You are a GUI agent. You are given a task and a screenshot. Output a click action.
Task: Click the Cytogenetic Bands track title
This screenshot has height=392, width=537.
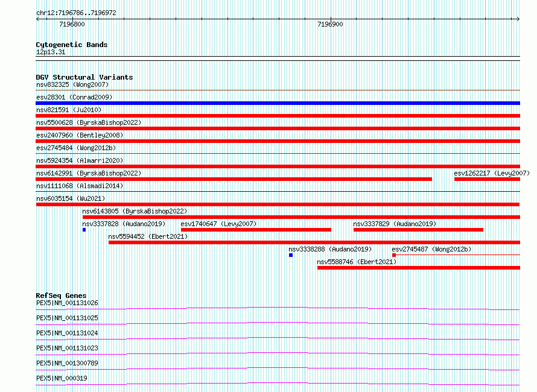[x=72, y=45]
